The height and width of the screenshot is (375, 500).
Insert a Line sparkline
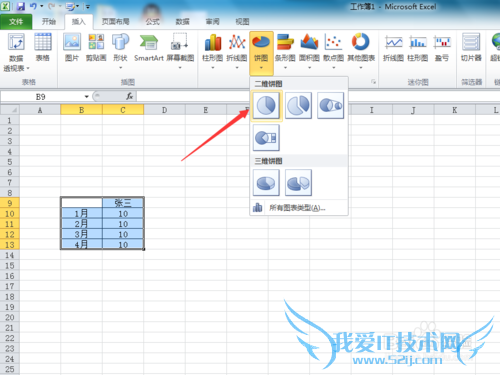click(x=393, y=43)
